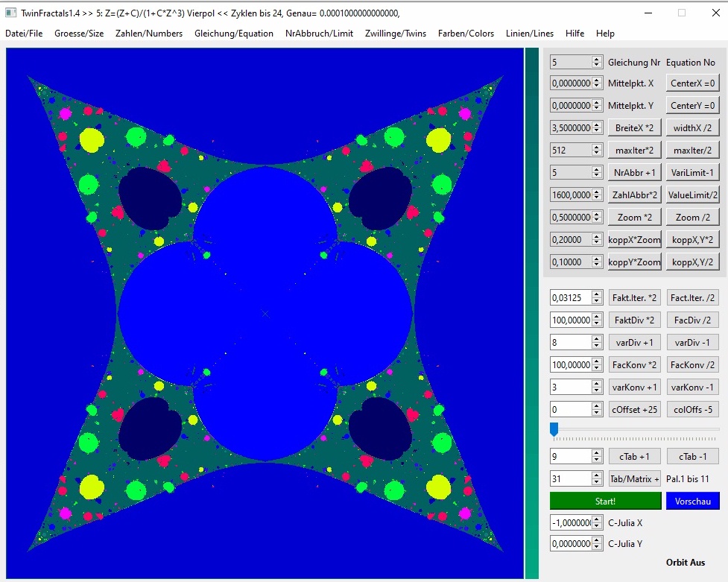Click the CenterY =0 button
The width and height of the screenshot is (728, 582).
tap(693, 105)
